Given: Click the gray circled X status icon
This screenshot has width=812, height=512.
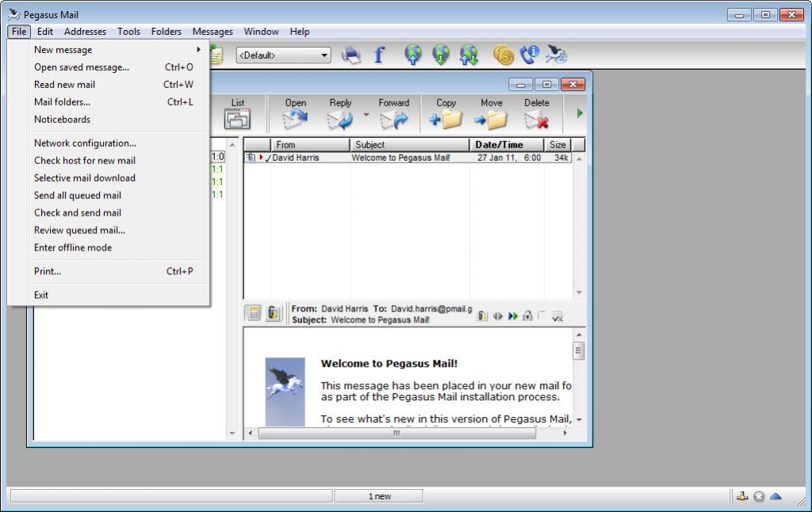Looking at the screenshot, I should point(759,496).
